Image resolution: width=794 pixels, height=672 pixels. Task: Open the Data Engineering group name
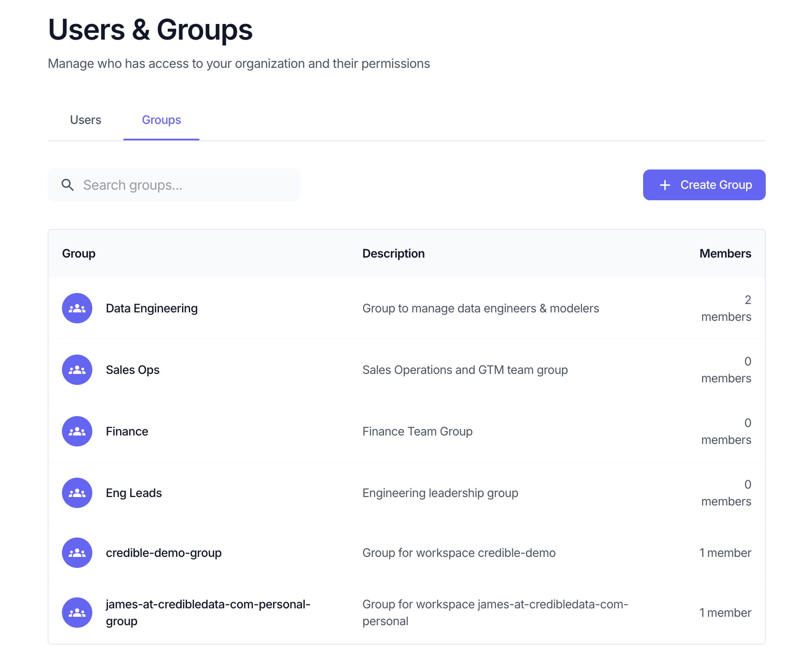click(x=152, y=308)
